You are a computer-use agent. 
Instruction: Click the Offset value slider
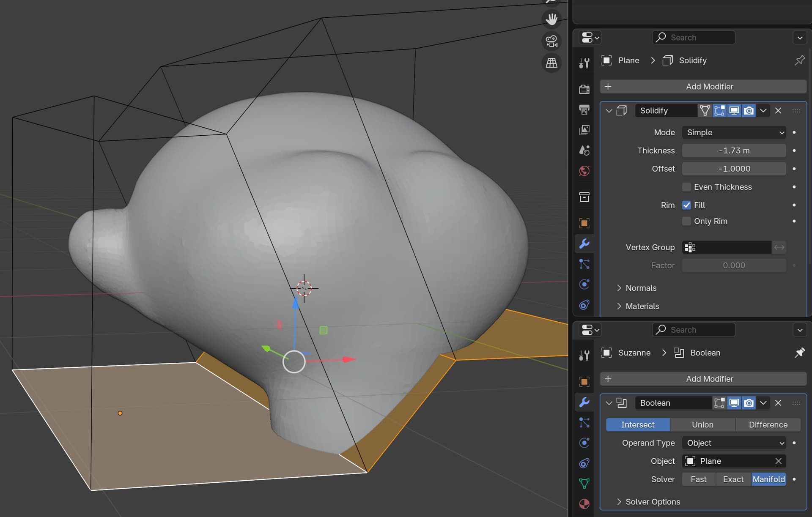pos(734,169)
